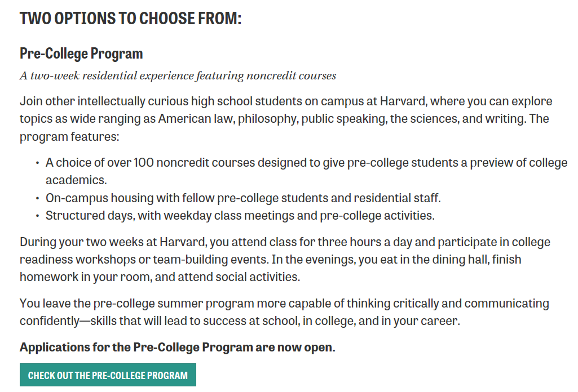Click the bullet dot before 'Structured days'
Viewport: 578px width, 392px height.
pos(38,216)
